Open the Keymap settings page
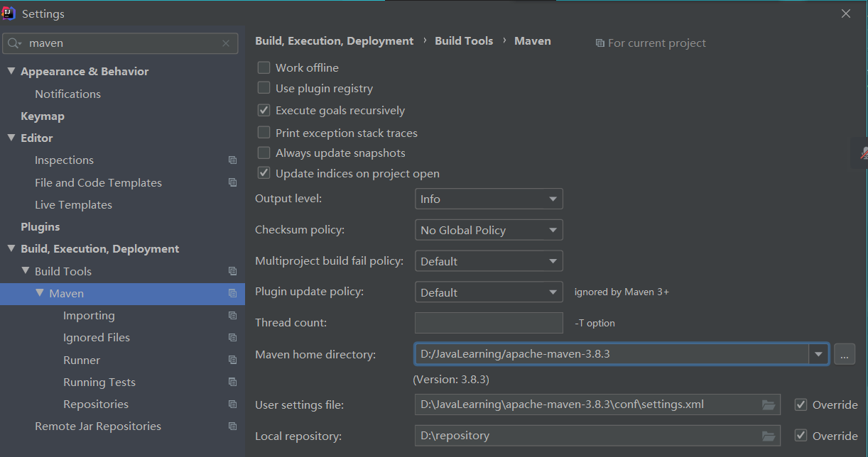 43,116
